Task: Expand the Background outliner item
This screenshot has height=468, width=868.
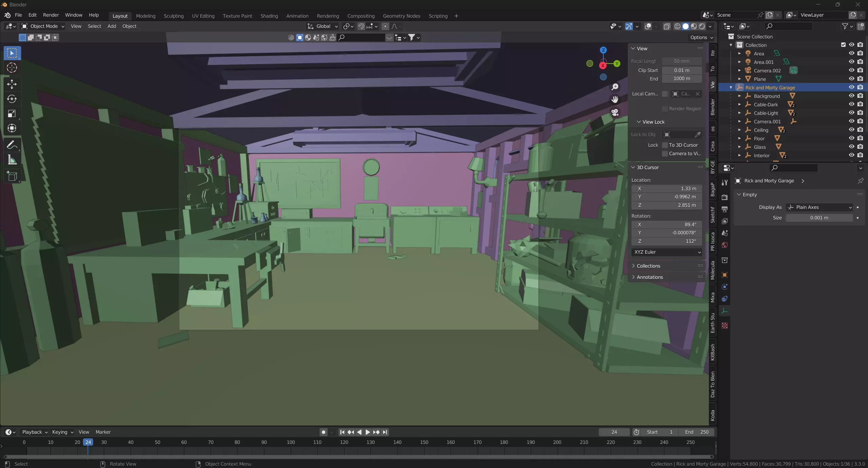Action: [x=739, y=96]
